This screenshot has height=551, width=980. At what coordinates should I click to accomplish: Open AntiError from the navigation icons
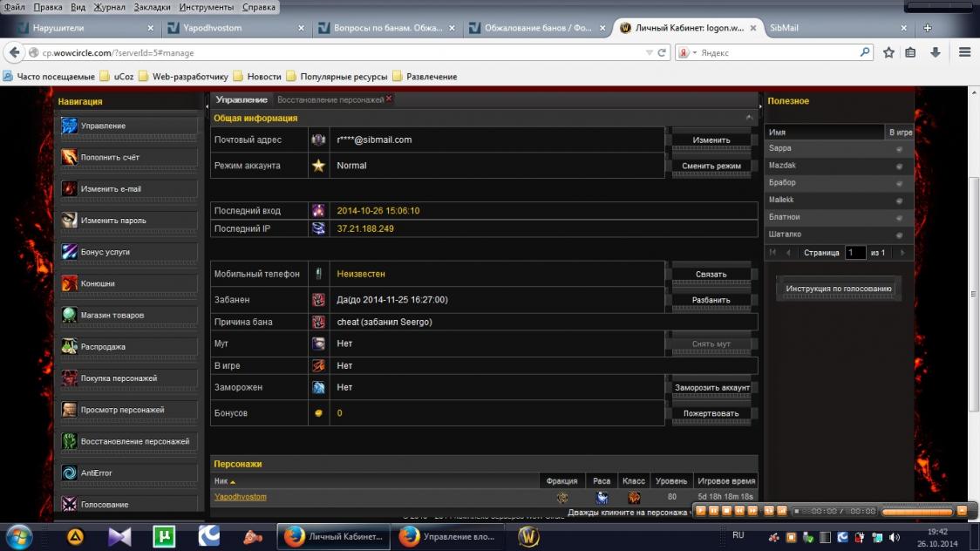(69, 473)
